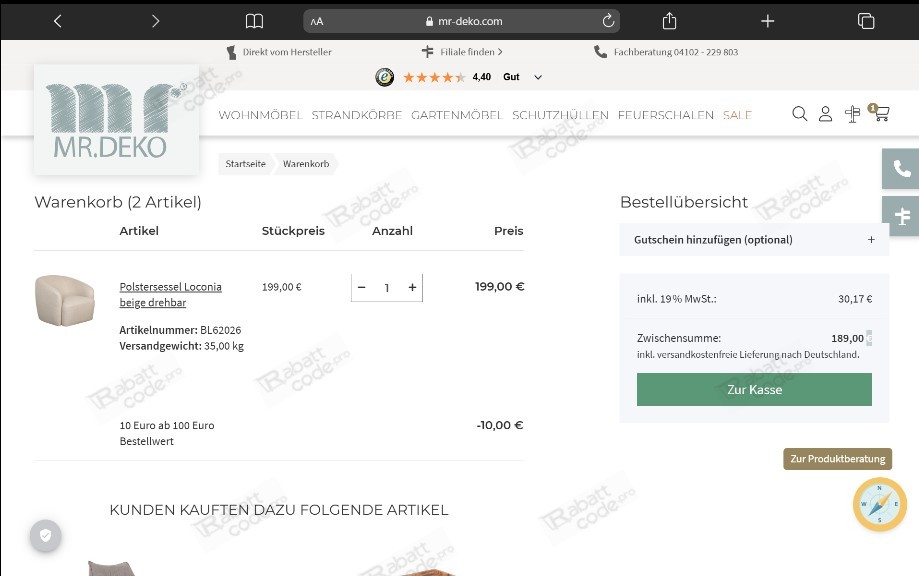Click the floating store locator side button

901,216
